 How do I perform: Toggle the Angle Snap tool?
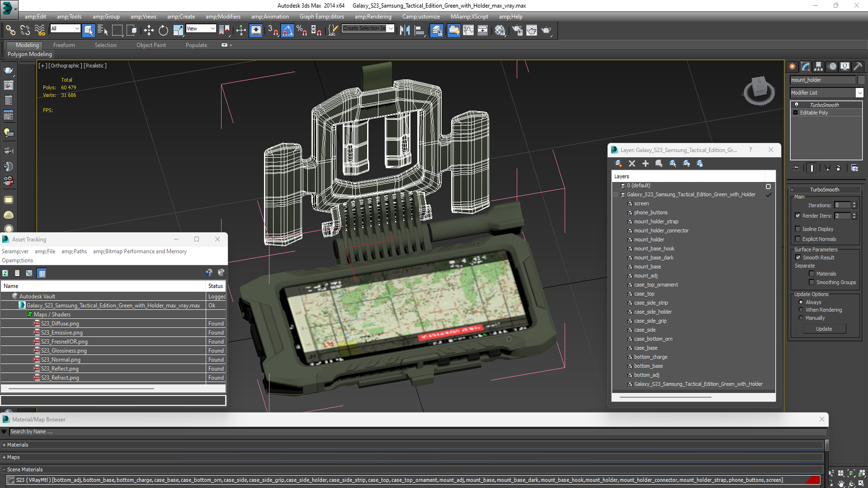point(288,30)
